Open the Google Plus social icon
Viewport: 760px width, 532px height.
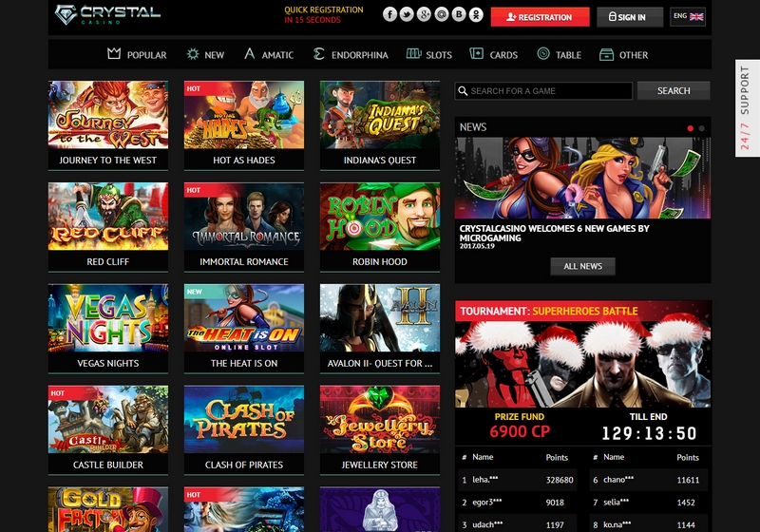[424, 14]
